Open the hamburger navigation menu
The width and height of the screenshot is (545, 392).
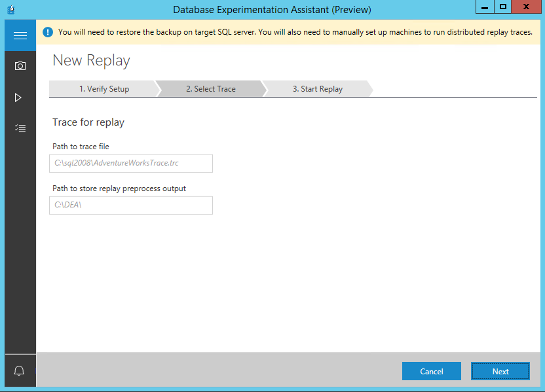click(x=20, y=35)
